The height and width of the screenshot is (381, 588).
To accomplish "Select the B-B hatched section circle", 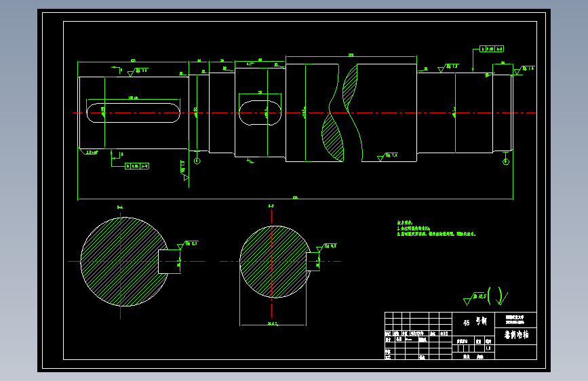I will pyautogui.click(x=275, y=262).
